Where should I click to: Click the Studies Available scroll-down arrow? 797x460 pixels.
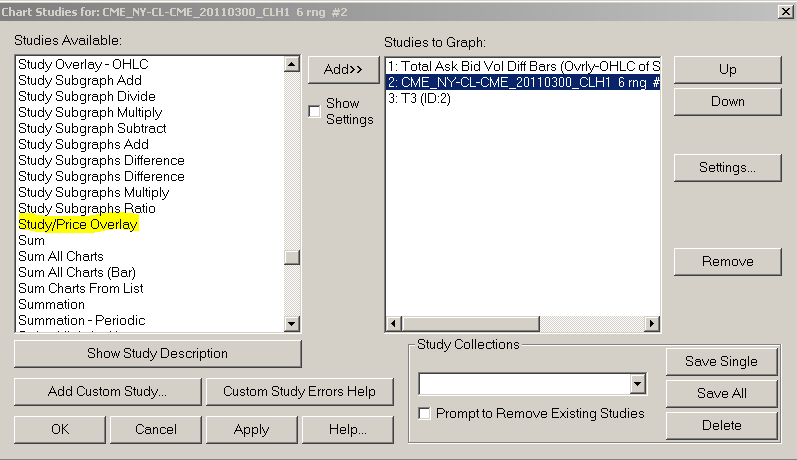pyautogui.click(x=292, y=323)
